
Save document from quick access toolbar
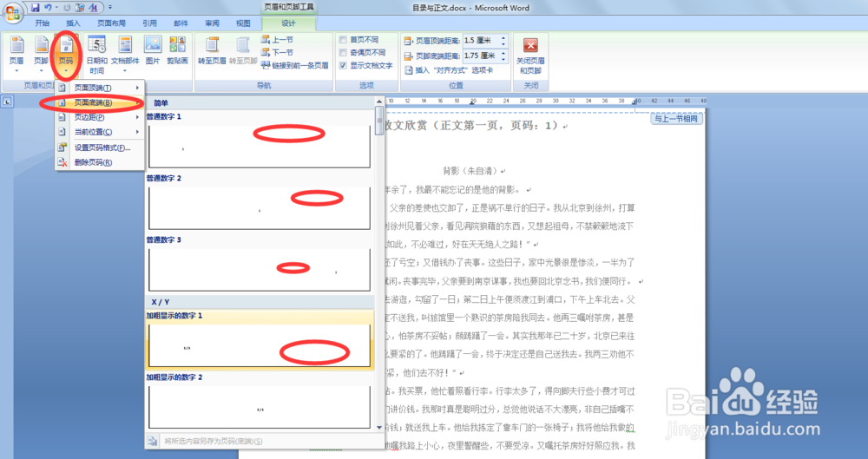click(36, 8)
